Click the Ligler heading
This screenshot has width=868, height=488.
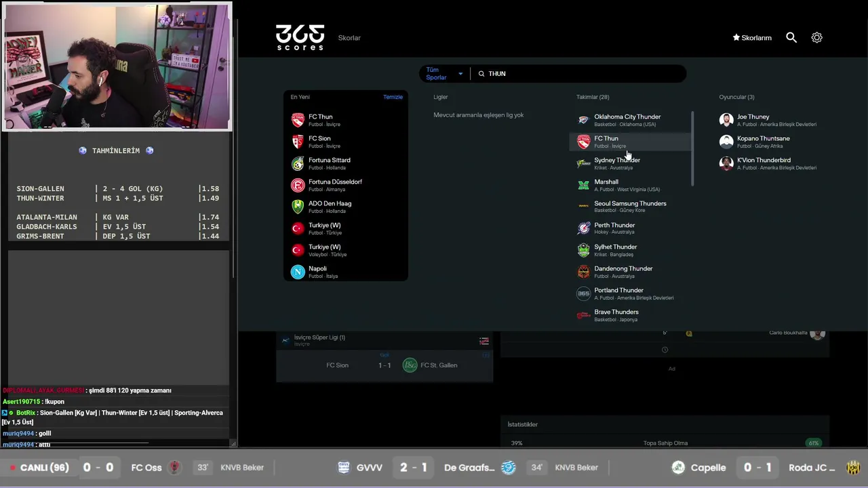[x=441, y=97]
